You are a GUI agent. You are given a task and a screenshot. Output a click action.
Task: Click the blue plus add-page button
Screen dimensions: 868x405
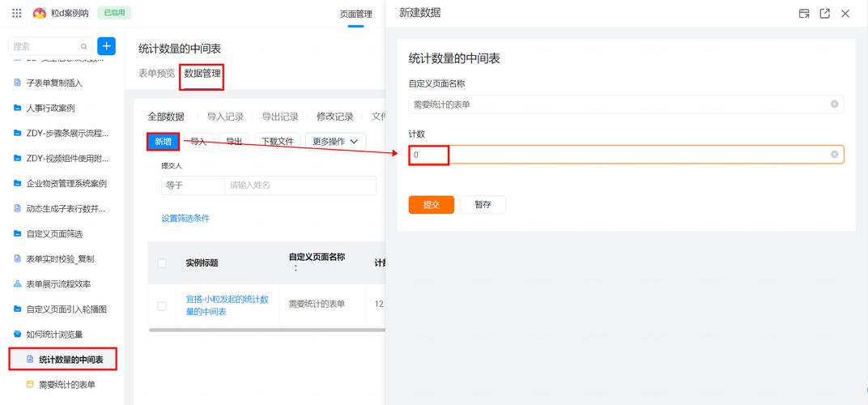pyautogui.click(x=106, y=46)
